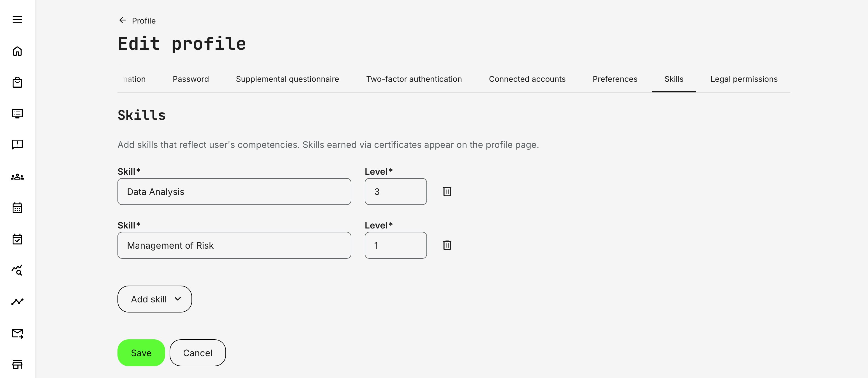Open the hamburger navigation menu
Viewport: 868px width, 378px height.
click(17, 20)
